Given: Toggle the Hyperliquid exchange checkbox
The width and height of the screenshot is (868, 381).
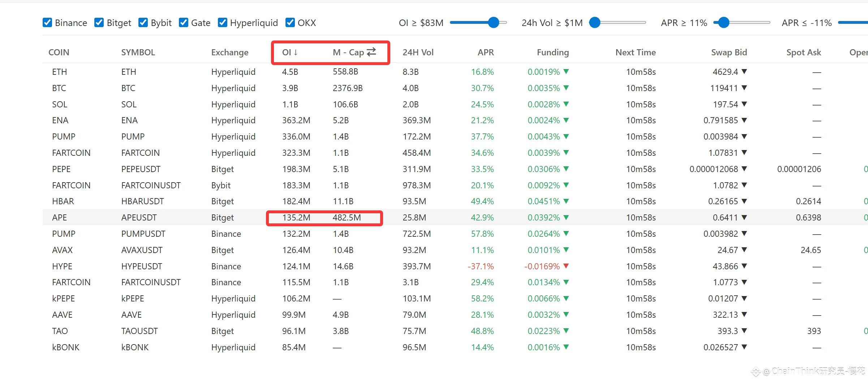Looking at the screenshot, I should (223, 22).
